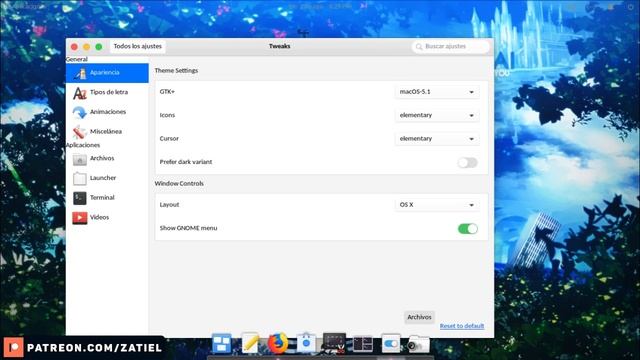
Task: Open the screen recorder dock icon
Action: (334, 343)
